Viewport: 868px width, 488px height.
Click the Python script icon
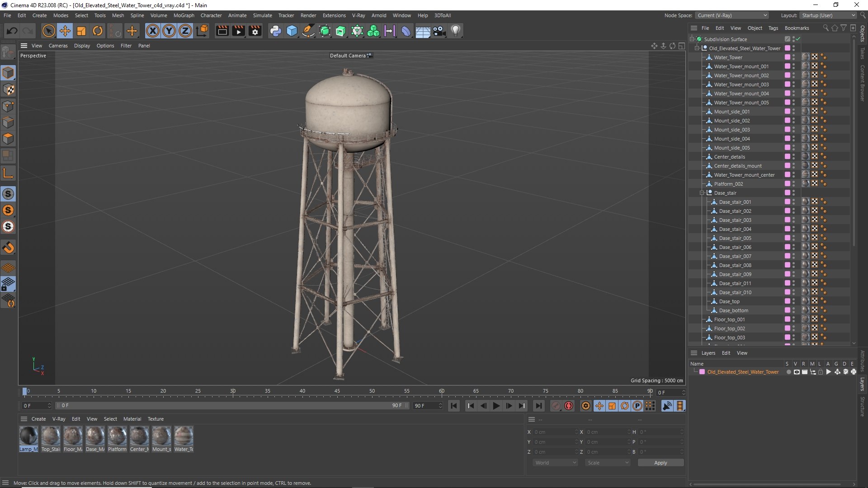(x=275, y=31)
